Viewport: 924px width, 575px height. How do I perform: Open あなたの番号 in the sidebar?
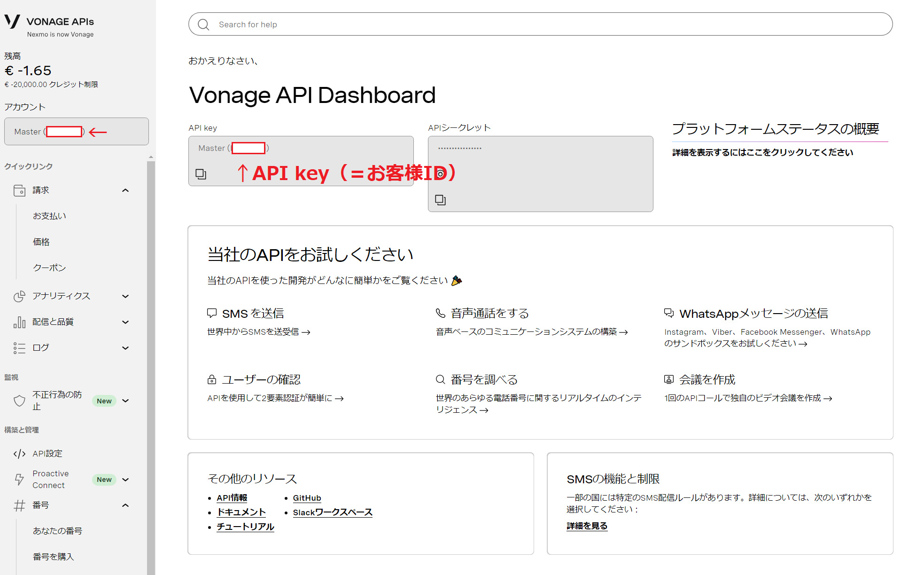click(x=57, y=531)
